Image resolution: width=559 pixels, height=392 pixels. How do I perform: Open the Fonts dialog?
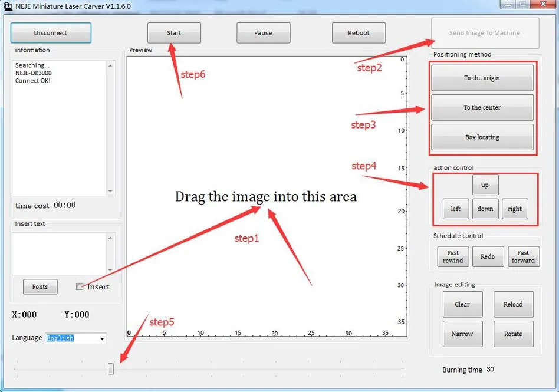40,287
